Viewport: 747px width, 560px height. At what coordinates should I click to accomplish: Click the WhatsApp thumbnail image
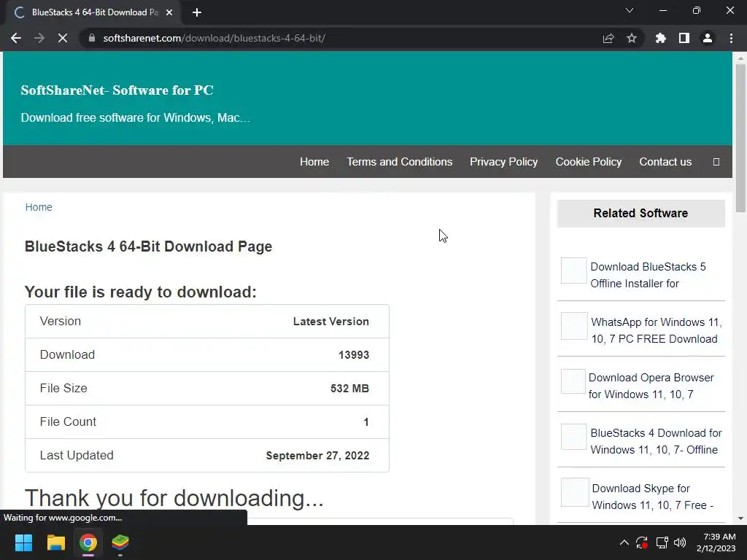pyautogui.click(x=574, y=326)
